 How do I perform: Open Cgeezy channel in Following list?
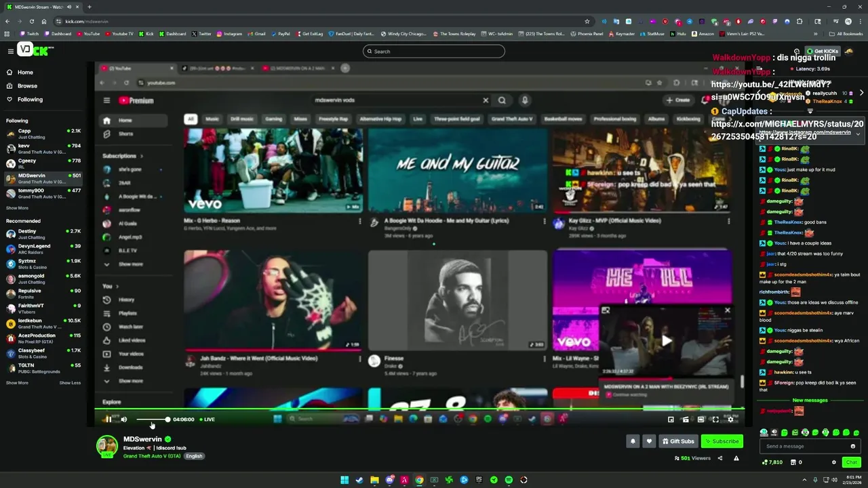(43, 163)
